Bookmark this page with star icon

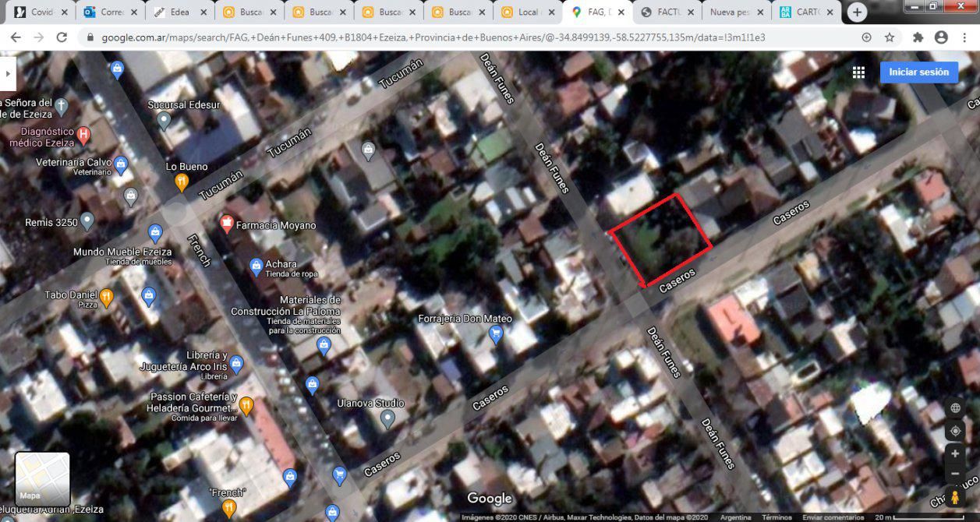(890, 37)
